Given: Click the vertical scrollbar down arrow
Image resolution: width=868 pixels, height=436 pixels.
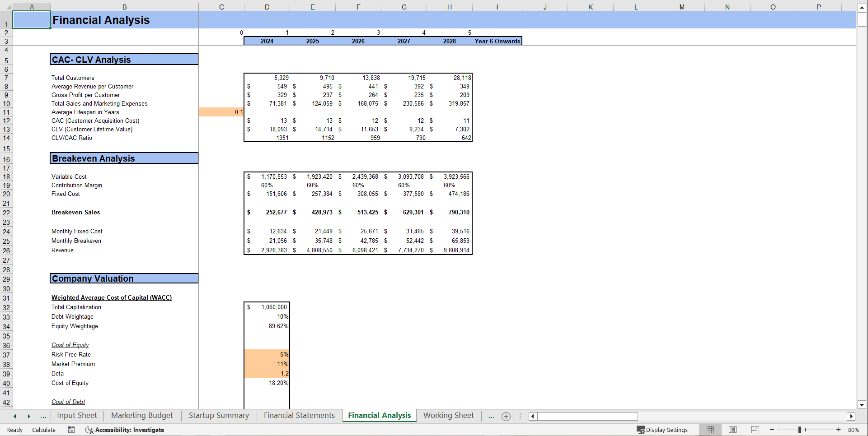Looking at the screenshot, I should (862, 405).
